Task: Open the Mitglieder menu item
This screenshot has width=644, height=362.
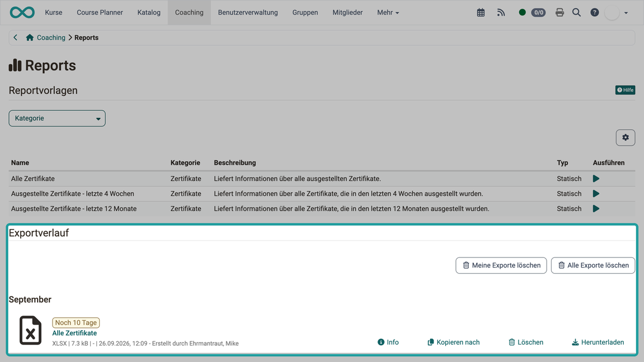Action: 347,12
